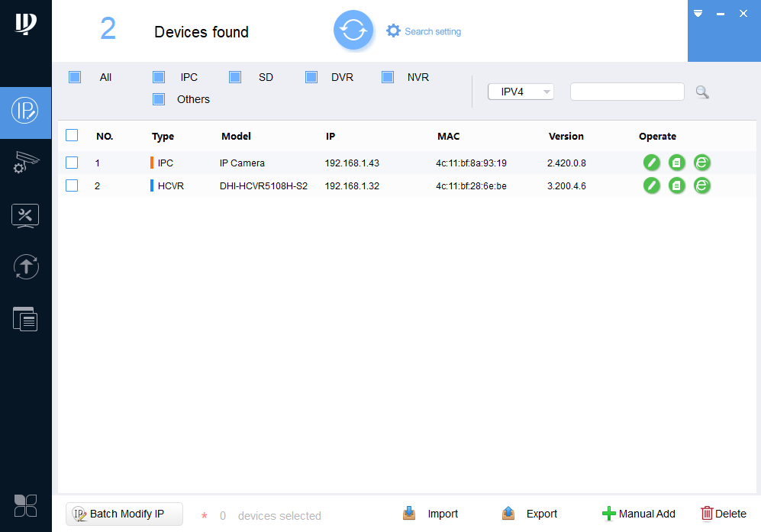Viewport: 761px width, 532px height.
Task: Edit the IP Camera device settings
Action: point(651,163)
